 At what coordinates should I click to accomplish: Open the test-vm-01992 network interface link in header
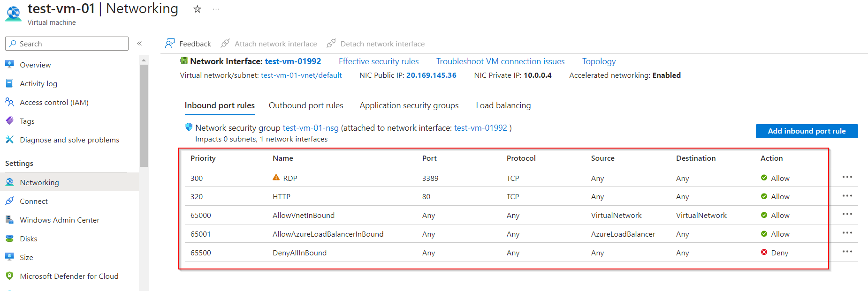pyautogui.click(x=293, y=61)
